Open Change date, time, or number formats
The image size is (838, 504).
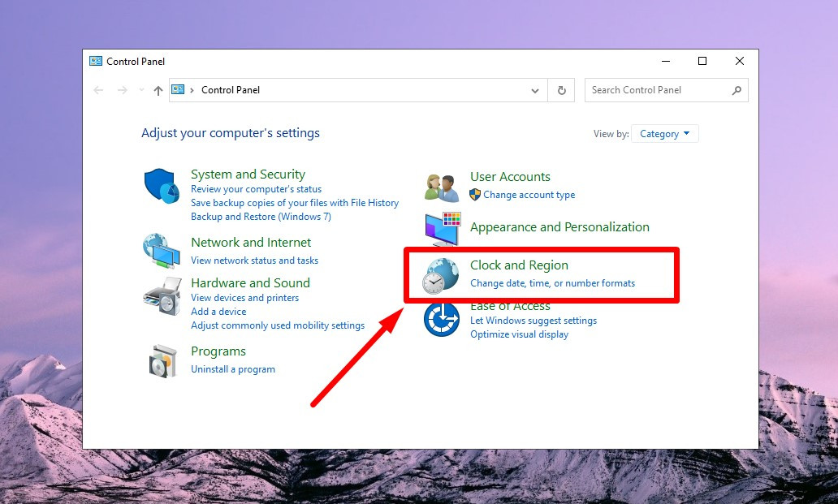(x=552, y=283)
